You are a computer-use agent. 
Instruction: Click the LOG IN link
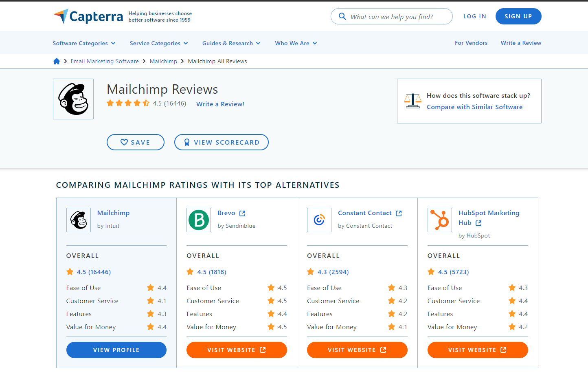click(475, 16)
